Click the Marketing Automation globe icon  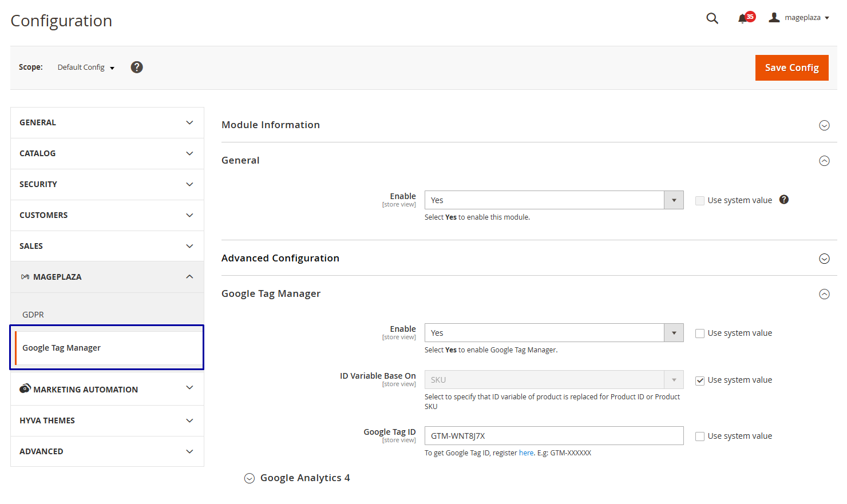(25, 388)
